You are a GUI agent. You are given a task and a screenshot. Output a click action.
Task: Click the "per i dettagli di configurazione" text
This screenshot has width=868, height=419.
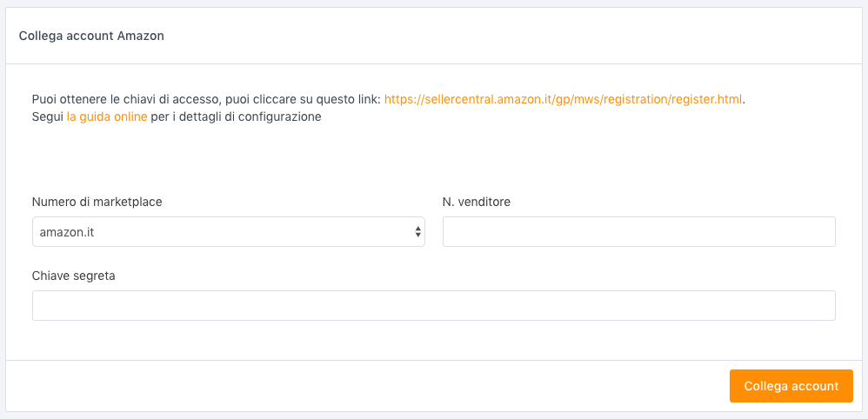point(236,116)
